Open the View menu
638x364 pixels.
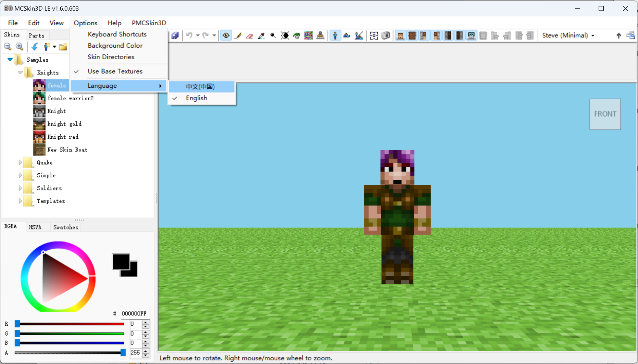click(57, 23)
